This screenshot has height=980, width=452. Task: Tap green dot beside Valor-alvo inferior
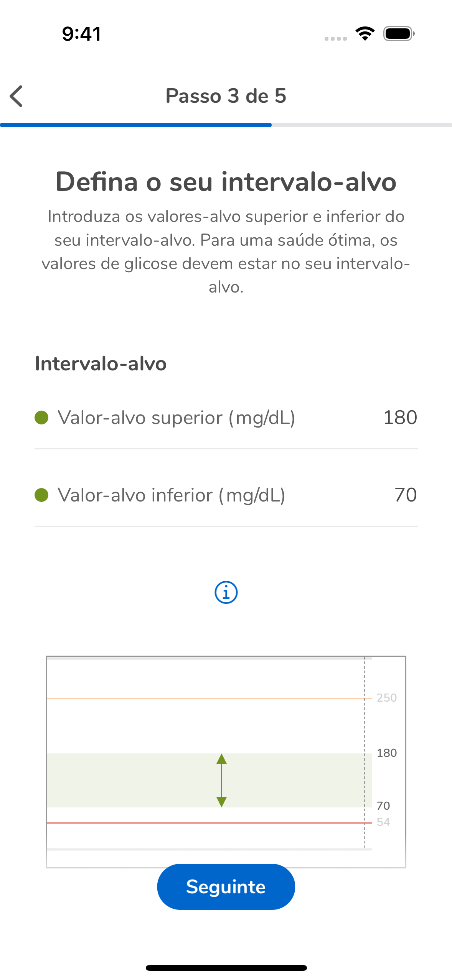[x=41, y=495]
